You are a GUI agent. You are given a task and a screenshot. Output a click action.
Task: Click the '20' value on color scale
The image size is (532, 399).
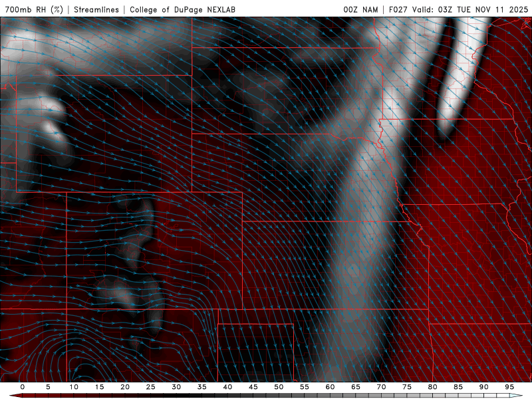coord(125,387)
